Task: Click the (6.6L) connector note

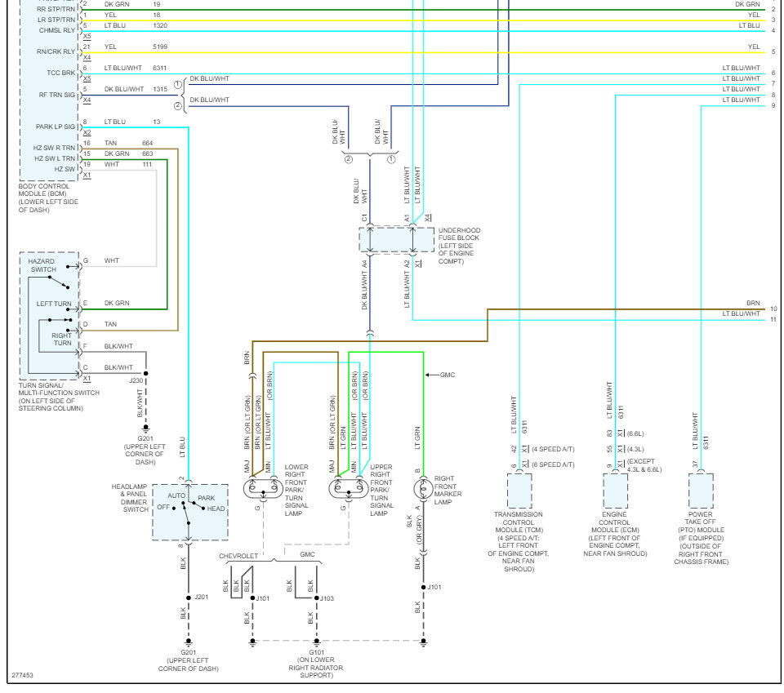Action: point(635,433)
